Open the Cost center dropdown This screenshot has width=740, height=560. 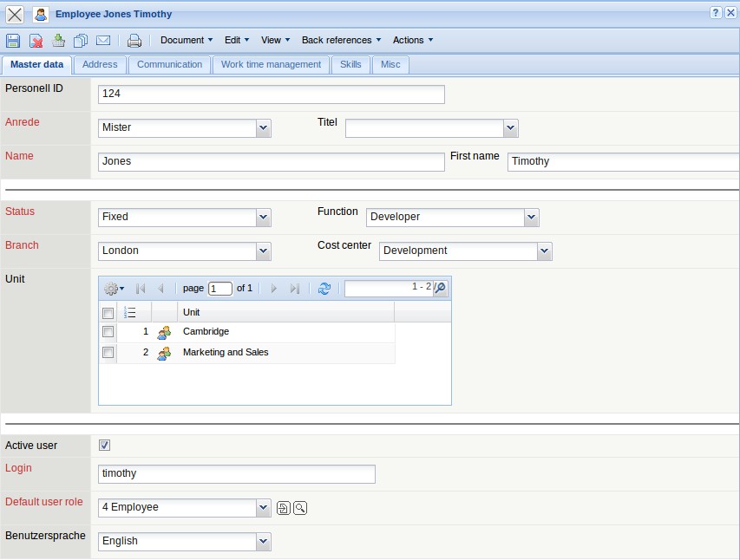[544, 251]
